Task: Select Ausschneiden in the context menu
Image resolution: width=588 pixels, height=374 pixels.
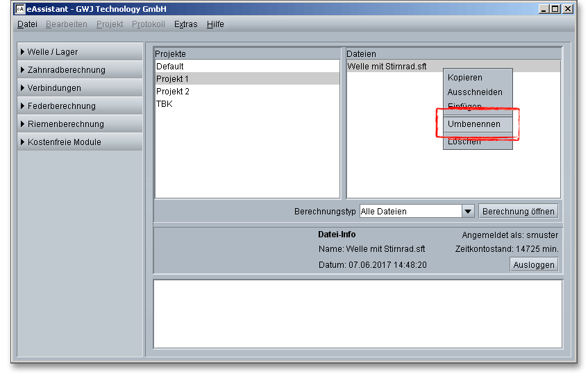Action: pos(475,92)
